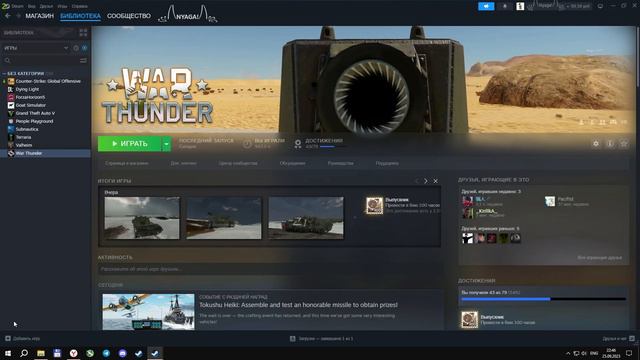Open the Справка menu
This screenshot has width=640, height=360.
tap(80, 6)
